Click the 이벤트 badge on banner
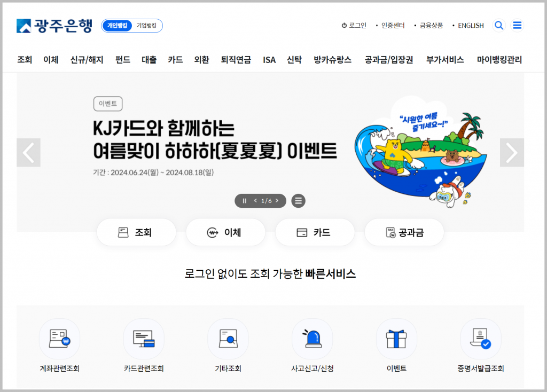The image size is (547, 392). (x=108, y=104)
